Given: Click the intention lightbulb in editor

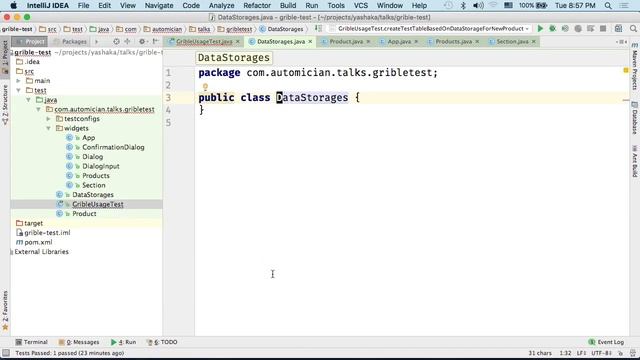Looking at the screenshot, I should tap(205, 87).
